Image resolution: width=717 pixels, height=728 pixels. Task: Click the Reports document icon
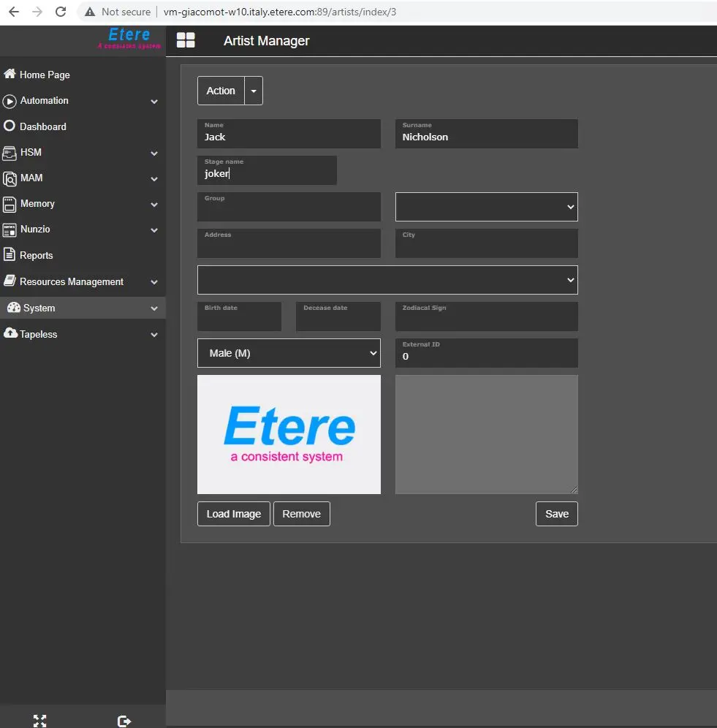click(10, 255)
